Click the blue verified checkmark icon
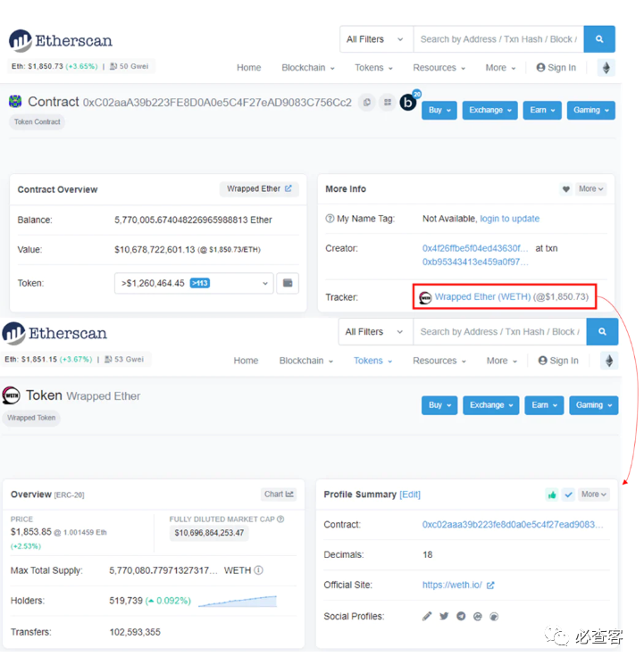Viewport: 644px width, 665px height. 568,495
